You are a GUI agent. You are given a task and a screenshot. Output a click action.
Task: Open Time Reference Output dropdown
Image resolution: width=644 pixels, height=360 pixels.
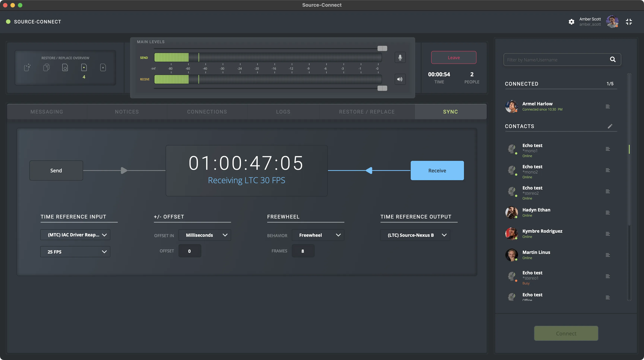point(415,235)
